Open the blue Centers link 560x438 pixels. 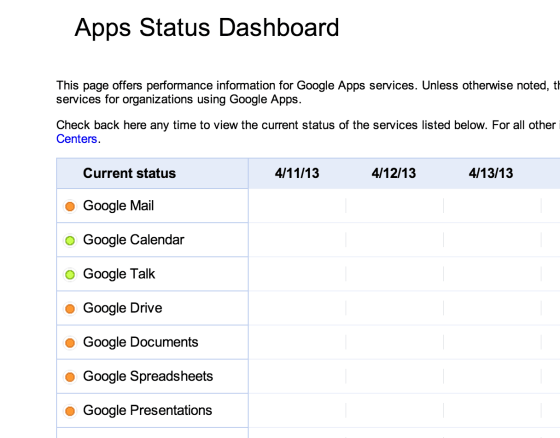point(77,139)
